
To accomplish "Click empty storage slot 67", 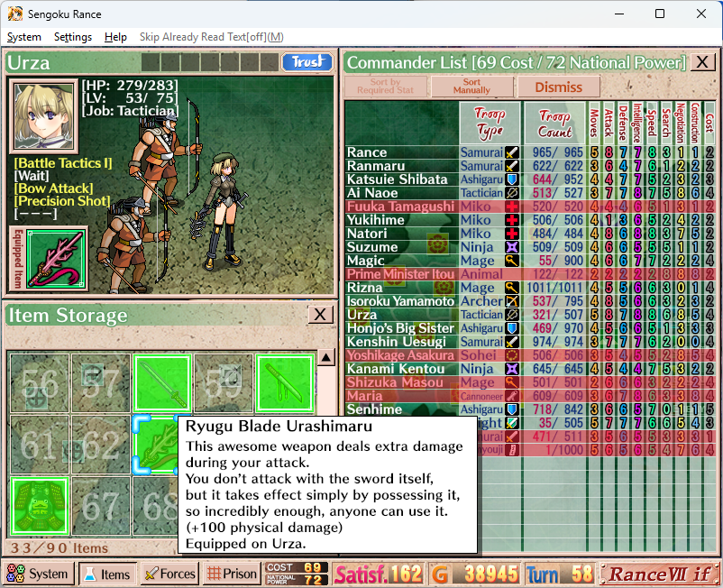I will tap(101, 506).
